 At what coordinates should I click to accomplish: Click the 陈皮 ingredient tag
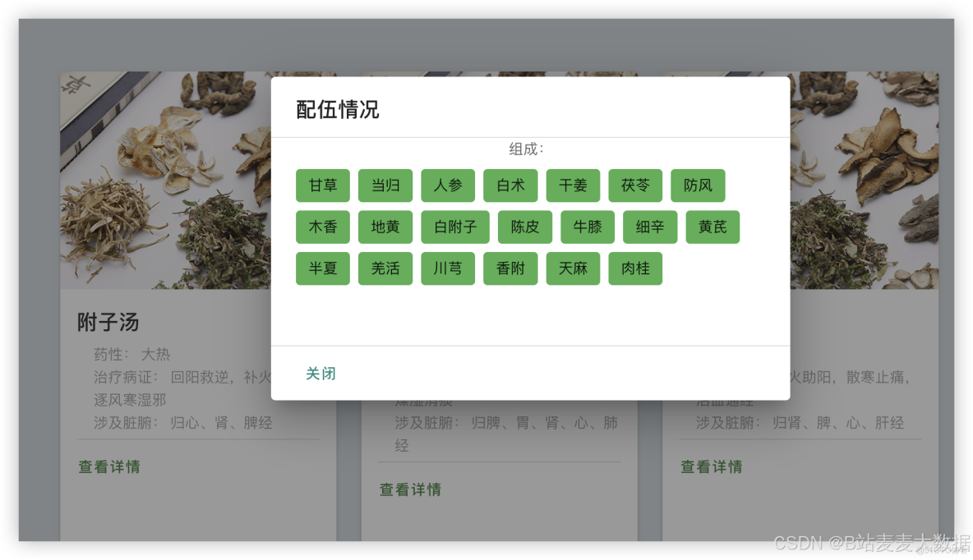[x=524, y=227]
